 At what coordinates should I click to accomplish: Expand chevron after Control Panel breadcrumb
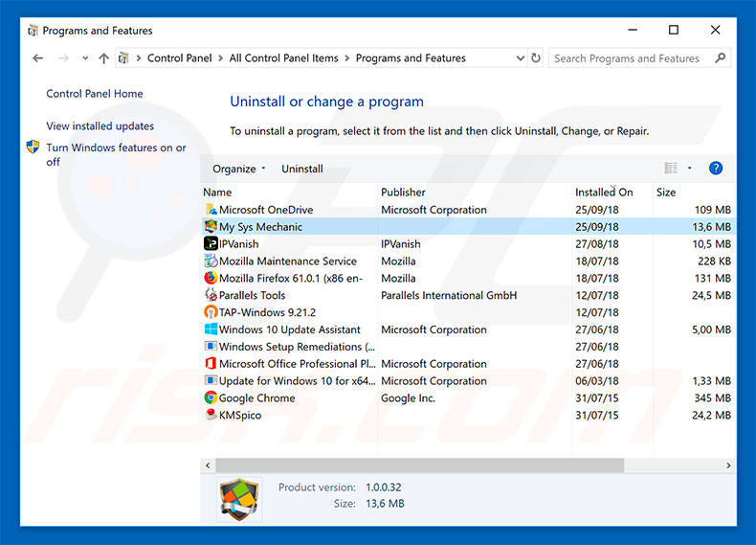(220, 58)
